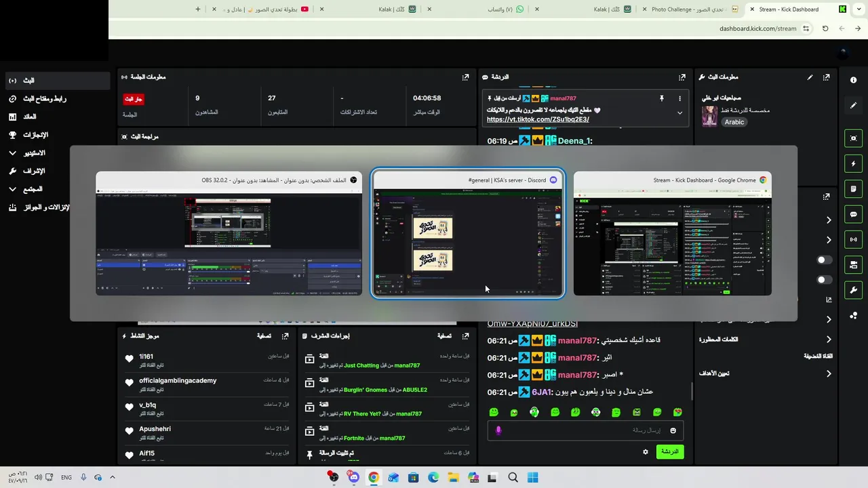Open emoji picker in chat input
This screenshot has height=488, width=868.
(x=673, y=430)
